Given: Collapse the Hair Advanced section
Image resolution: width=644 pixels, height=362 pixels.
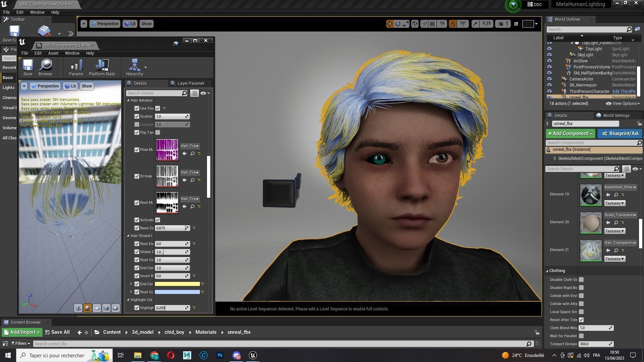Looking at the screenshot, I should (128, 100).
